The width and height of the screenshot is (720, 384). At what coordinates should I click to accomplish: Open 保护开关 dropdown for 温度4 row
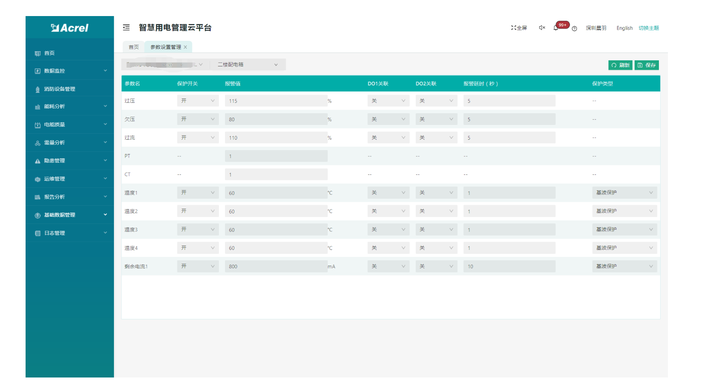(x=197, y=248)
